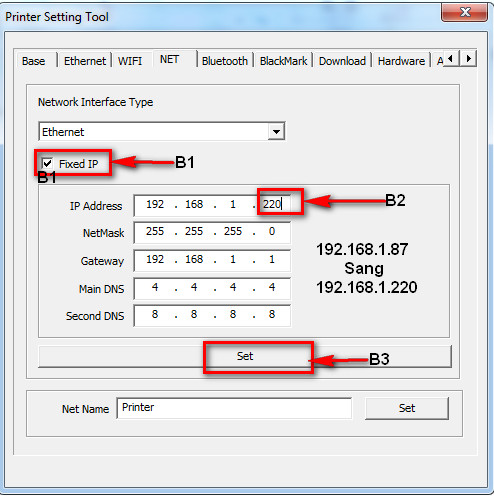The image size is (494, 496).
Task: Expand the Network Interface Type dropdown arrow
Action: click(276, 131)
